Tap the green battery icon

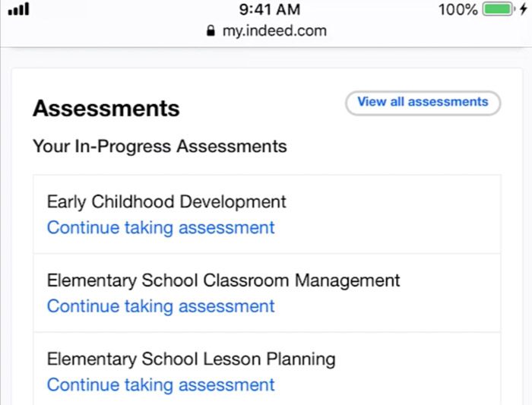pos(499,10)
